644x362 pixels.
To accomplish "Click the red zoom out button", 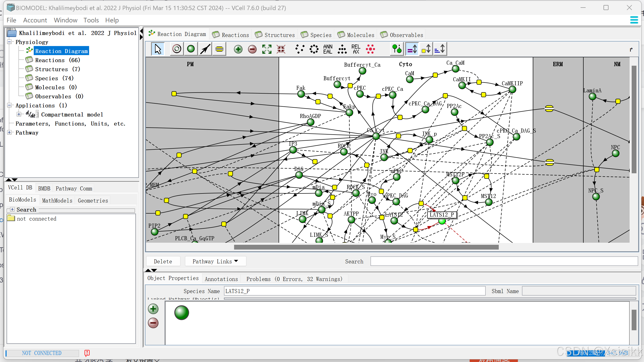I will tap(252, 49).
